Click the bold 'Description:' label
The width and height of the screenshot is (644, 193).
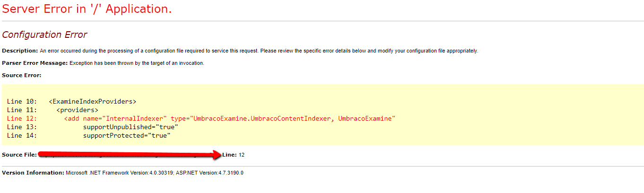20,51
